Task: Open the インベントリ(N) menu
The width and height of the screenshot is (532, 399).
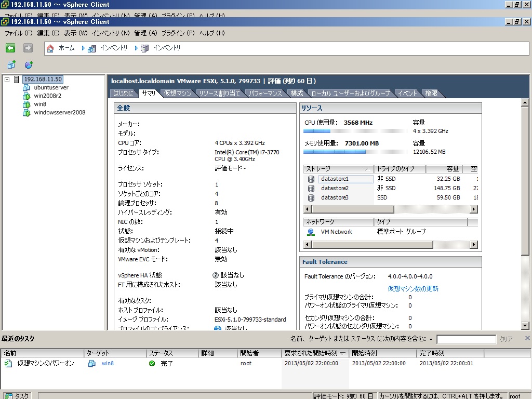Action: pyautogui.click(x=111, y=33)
